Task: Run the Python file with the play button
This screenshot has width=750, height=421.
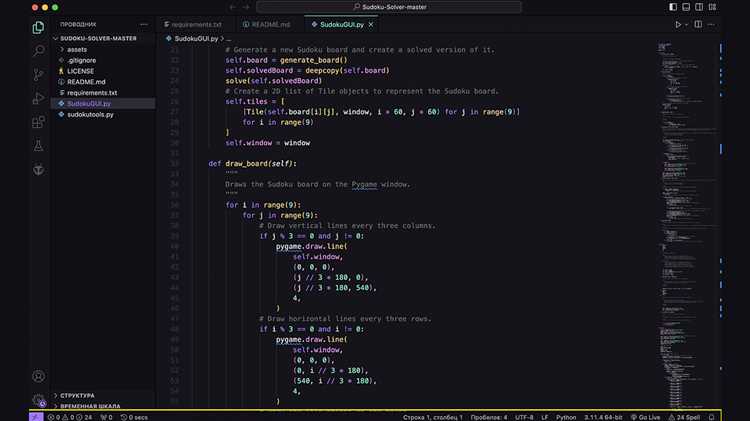Action: tap(678, 24)
